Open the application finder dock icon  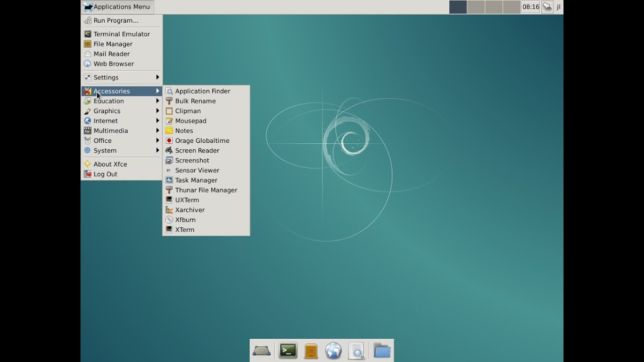[x=357, y=350]
